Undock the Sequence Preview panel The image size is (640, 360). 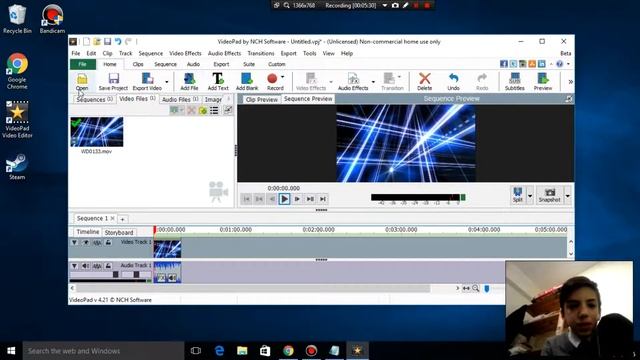pyautogui.click(x=569, y=99)
